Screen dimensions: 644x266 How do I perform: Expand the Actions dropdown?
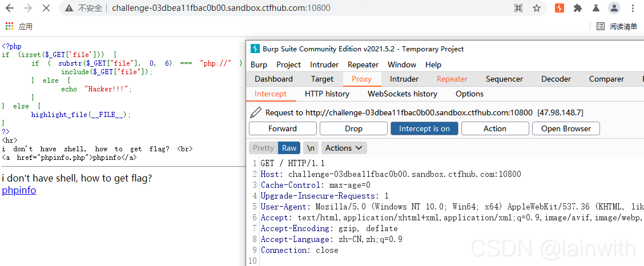tap(344, 148)
